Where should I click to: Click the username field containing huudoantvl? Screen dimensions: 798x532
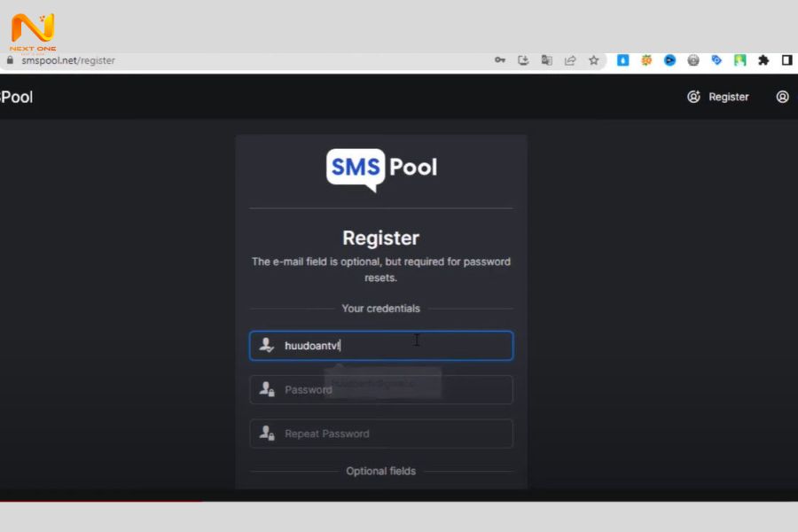tap(381, 346)
